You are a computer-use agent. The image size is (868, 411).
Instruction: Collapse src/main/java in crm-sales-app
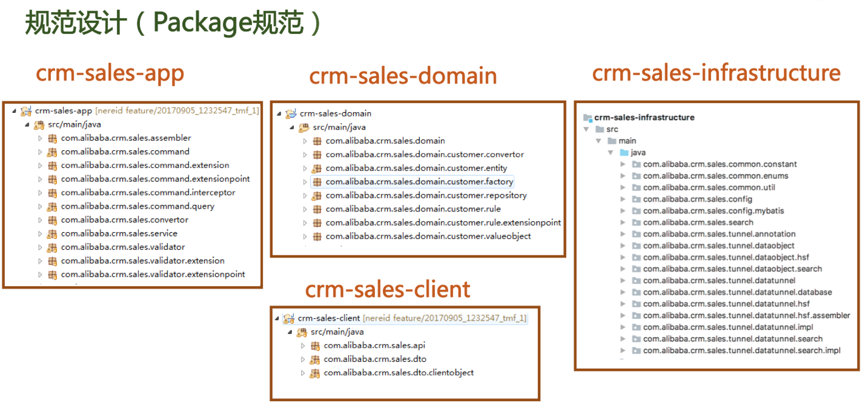(x=27, y=125)
